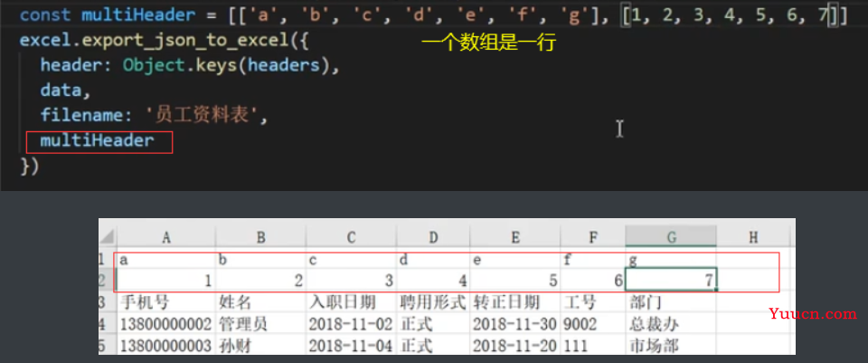This screenshot has width=868, height=363.
Task: Click cell D1 containing 'd'
Action: [x=433, y=258]
